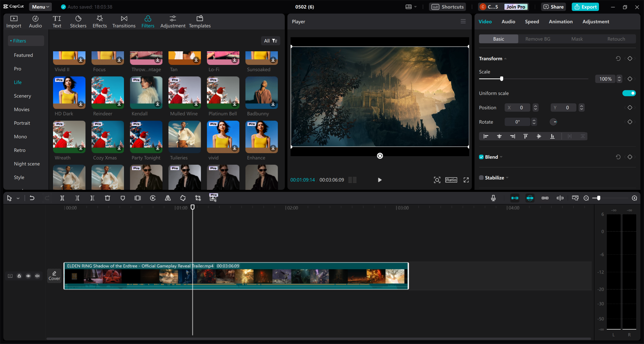
Task: Click the Export button
Action: pyautogui.click(x=585, y=7)
